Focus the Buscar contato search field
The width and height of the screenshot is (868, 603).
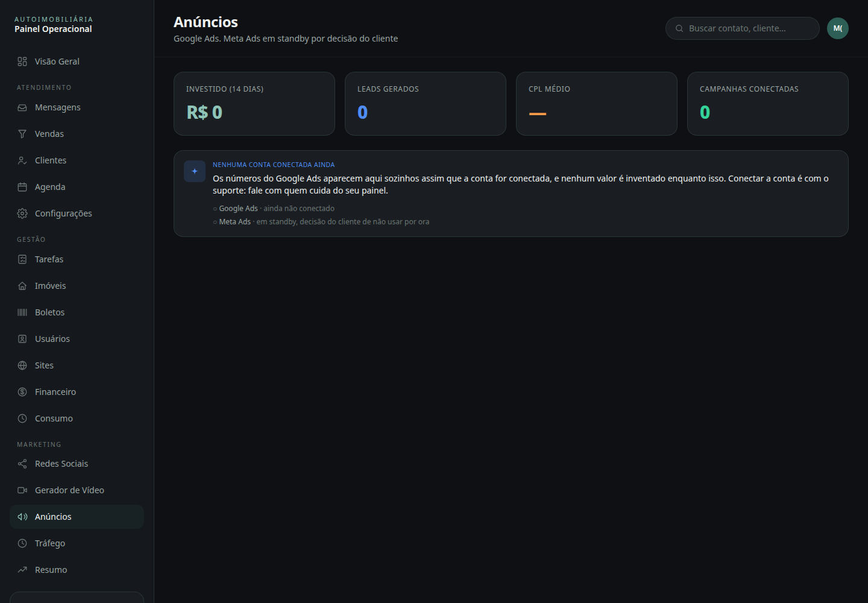coord(743,28)
